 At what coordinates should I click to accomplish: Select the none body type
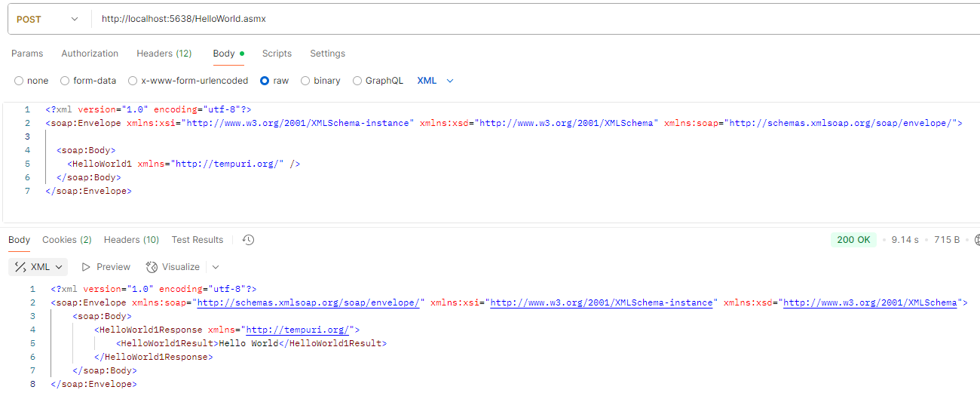[20, 81]
